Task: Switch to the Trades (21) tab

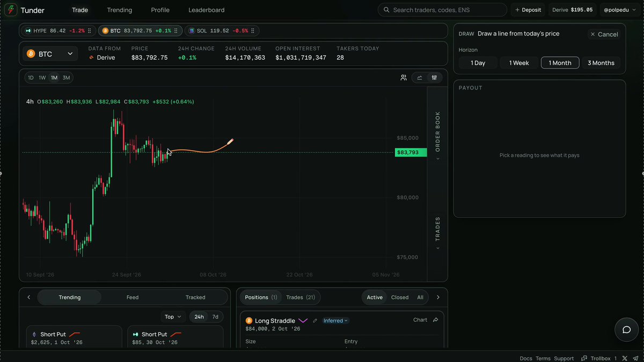Action: (301, 298)
